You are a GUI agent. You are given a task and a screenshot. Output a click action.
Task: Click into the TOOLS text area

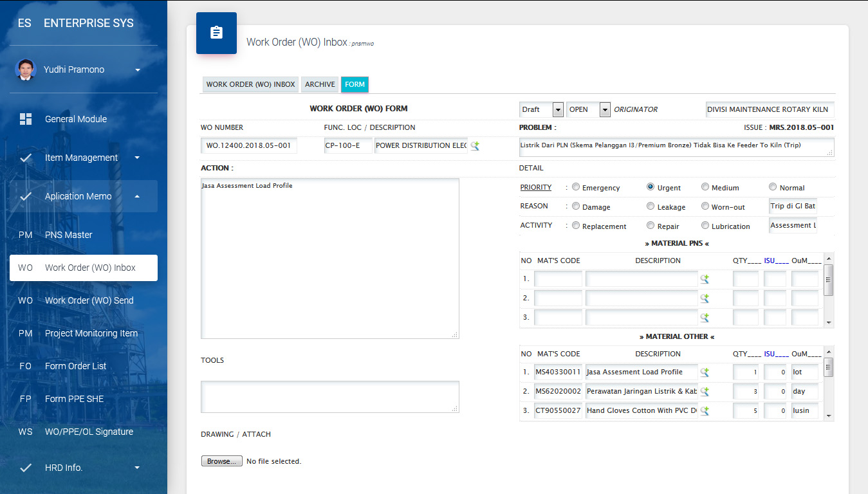(x=329, y=396)
